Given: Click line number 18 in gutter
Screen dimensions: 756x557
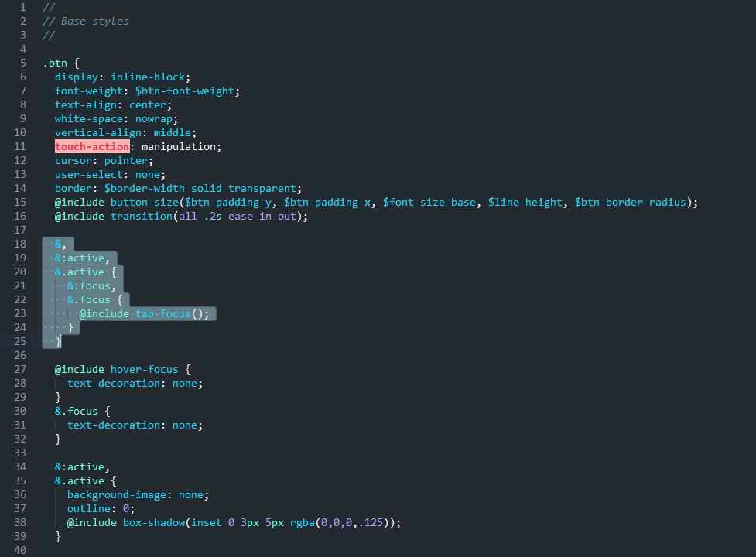Looking at the screenshot, I should point(20,244).
